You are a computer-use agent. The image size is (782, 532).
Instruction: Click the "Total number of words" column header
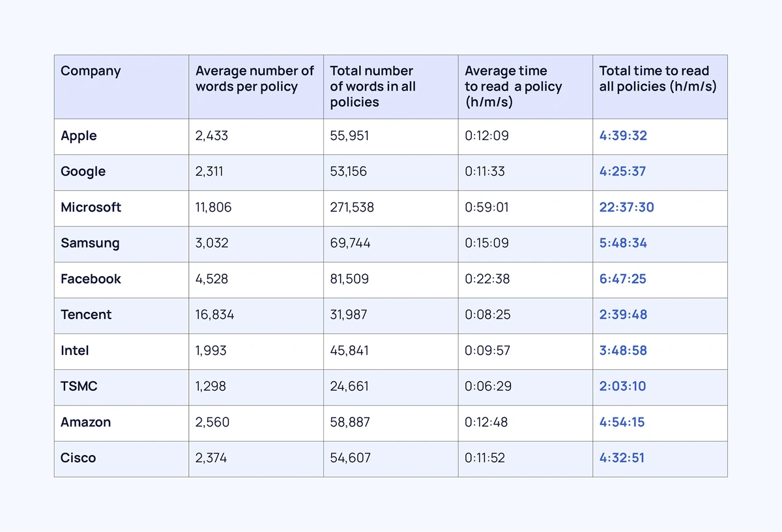(372, 86)
